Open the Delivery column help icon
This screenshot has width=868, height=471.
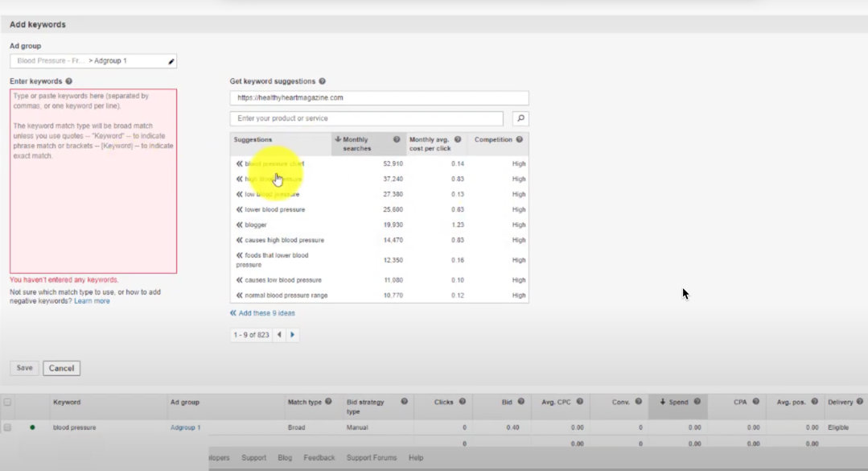click(860, 402)
